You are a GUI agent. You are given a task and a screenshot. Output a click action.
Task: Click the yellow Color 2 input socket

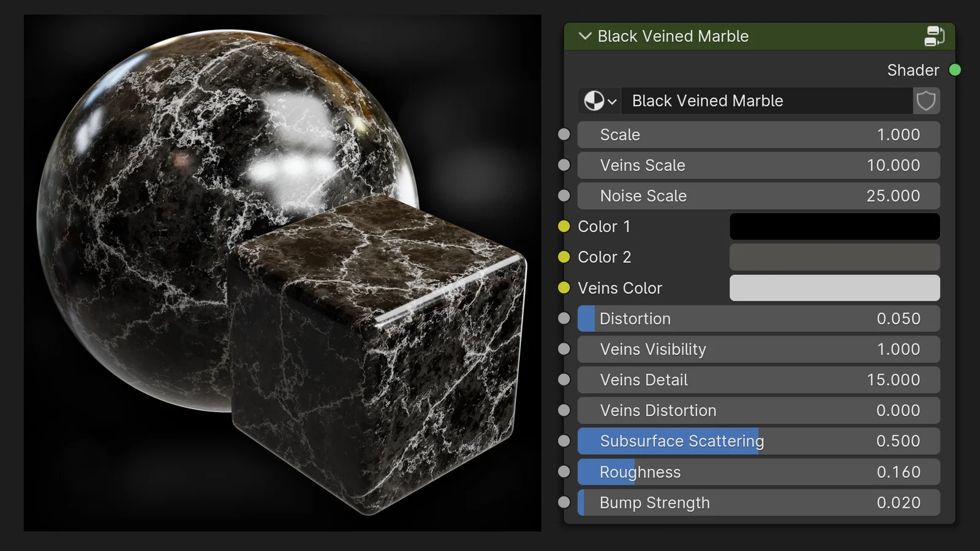point(563,257)
